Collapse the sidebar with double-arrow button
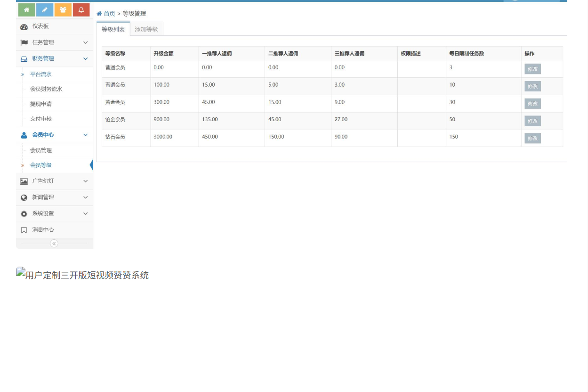This screenshot has width=588, height=392. click(54, 244)
